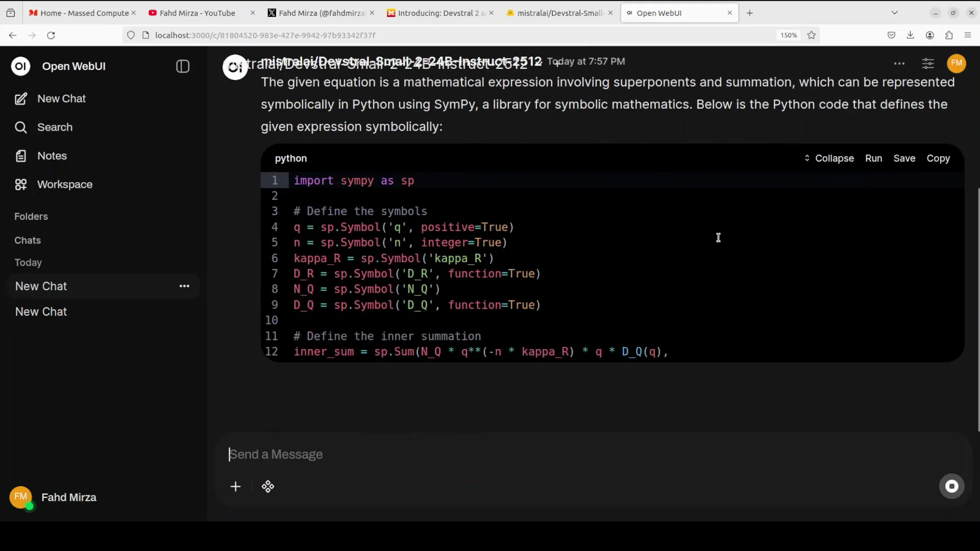Copy the code block contents
The width and height of the screenshot is (980, 551).
[x=939, y=158]
